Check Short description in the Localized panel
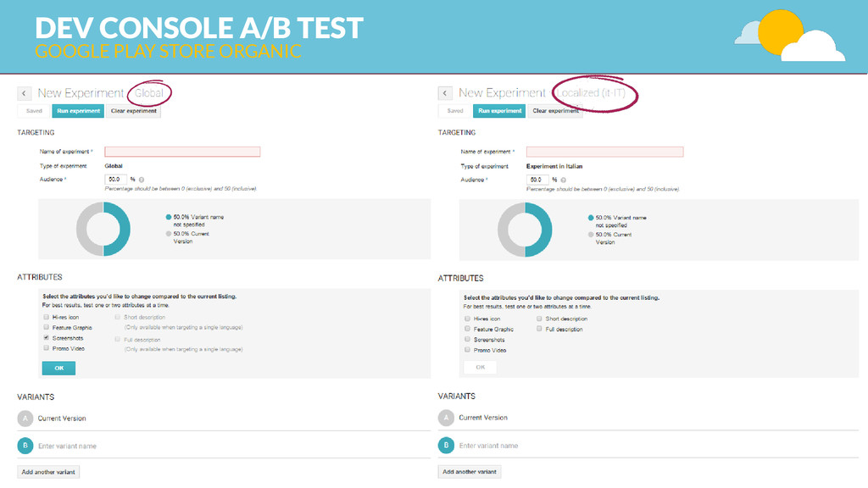Image resolution: width=868 pixels, height=488 pixels. click(x=539, y=319)
